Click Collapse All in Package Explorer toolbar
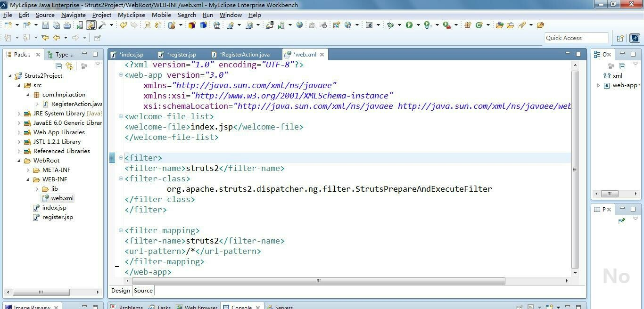 click(59, 66)
